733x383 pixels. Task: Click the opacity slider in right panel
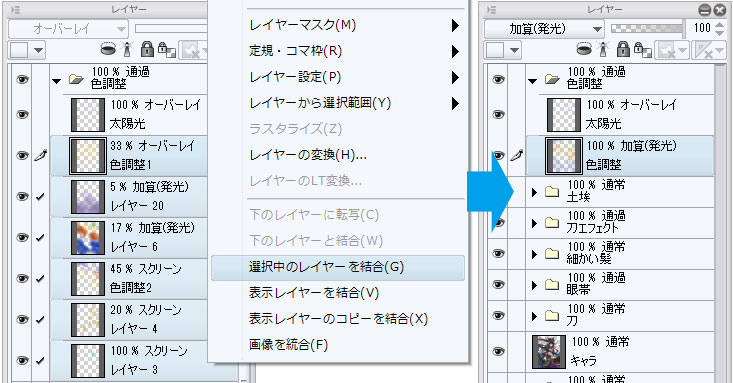click(647, 29)
